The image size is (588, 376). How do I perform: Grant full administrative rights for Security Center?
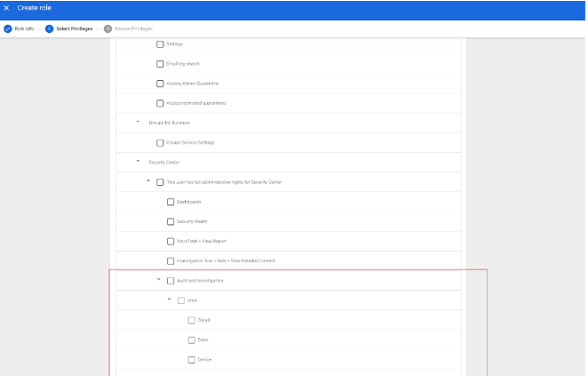160,182
